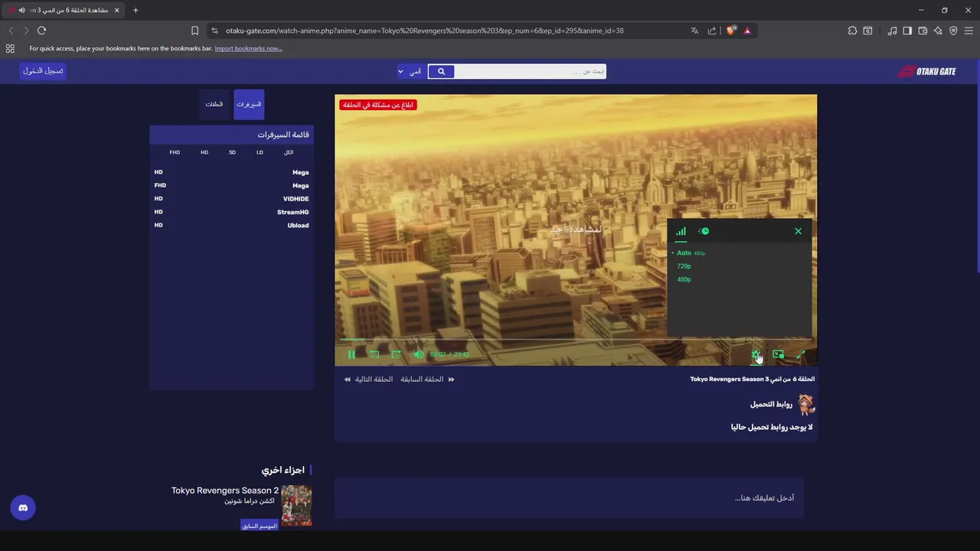Reload the browser page

[41, 31]
